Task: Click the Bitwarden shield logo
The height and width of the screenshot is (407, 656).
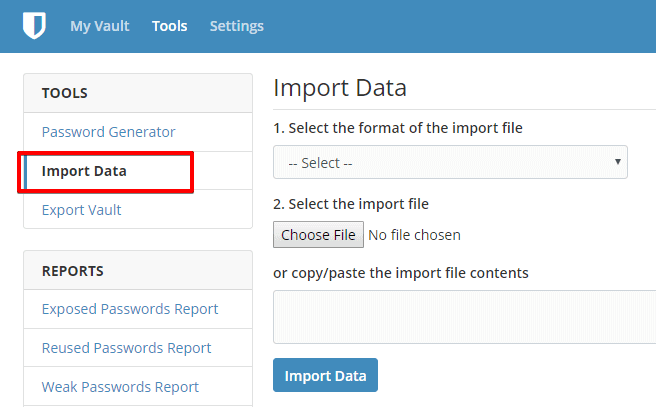Action: (x=34, y=26)
